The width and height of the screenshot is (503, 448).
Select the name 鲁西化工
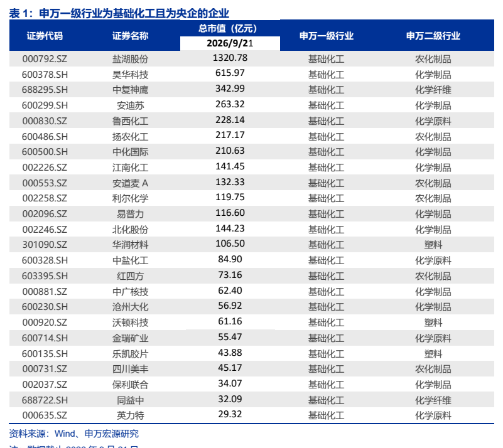130,121
